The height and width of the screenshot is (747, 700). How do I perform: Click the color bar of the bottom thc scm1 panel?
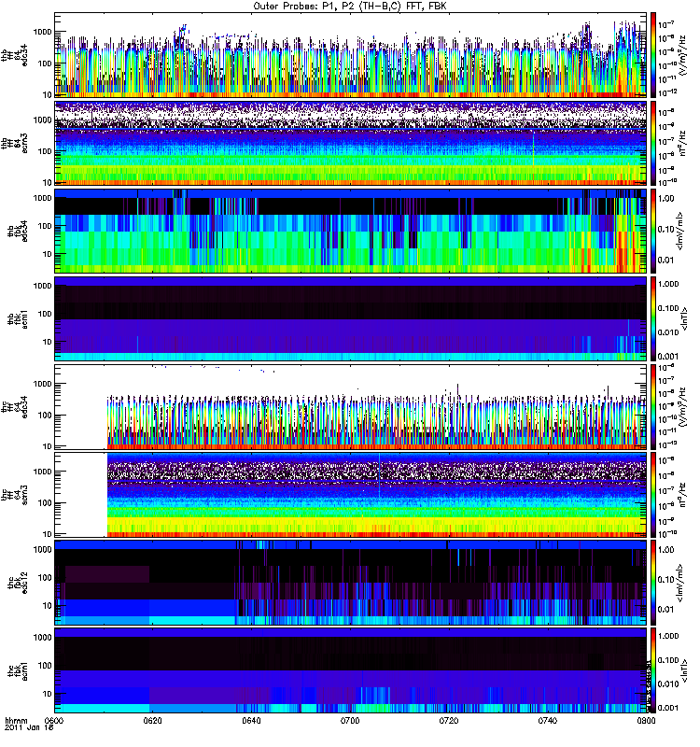pyautogui.click(x=653, y=670)
